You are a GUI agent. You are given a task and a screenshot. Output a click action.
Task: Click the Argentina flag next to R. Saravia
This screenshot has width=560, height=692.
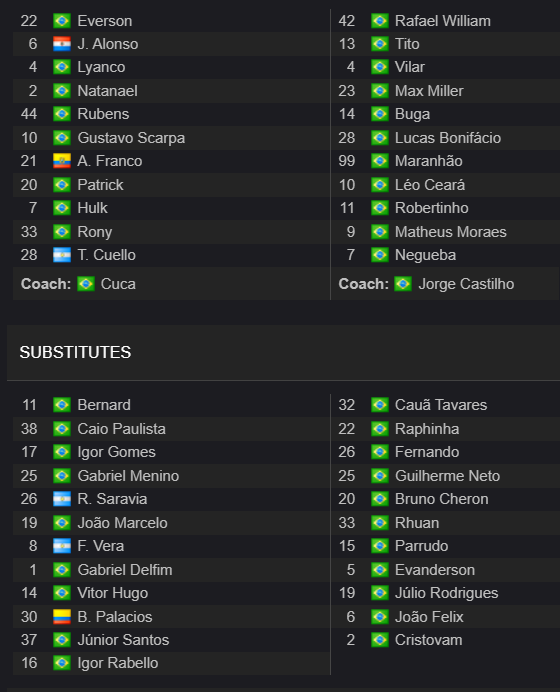pyautogui.click(x=62, y=499)
